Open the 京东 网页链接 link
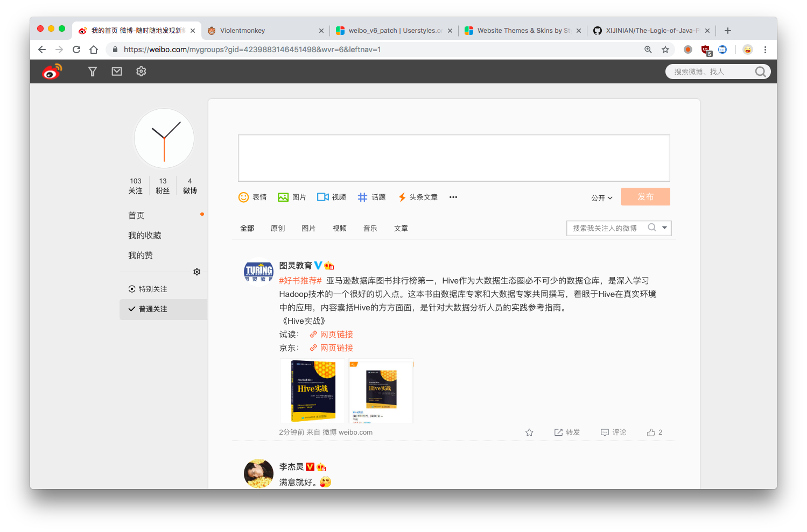Screen dimensions: 807x532 (332, 348)
